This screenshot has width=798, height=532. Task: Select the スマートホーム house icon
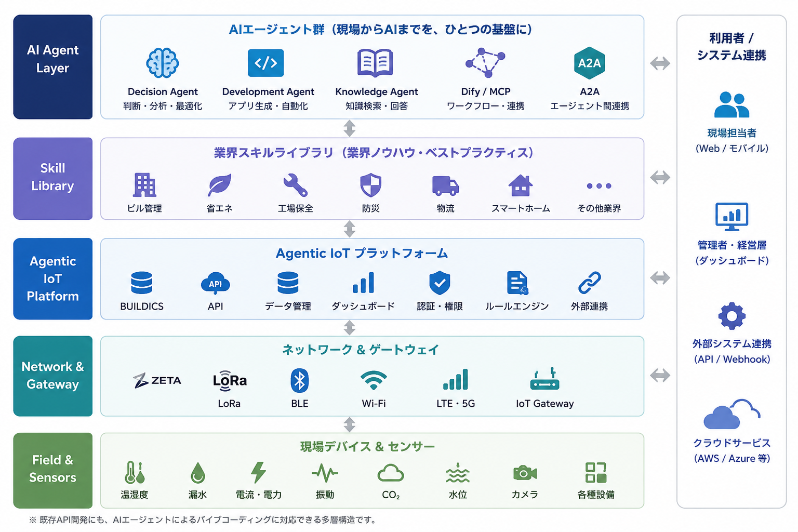[x=521, y=185]
